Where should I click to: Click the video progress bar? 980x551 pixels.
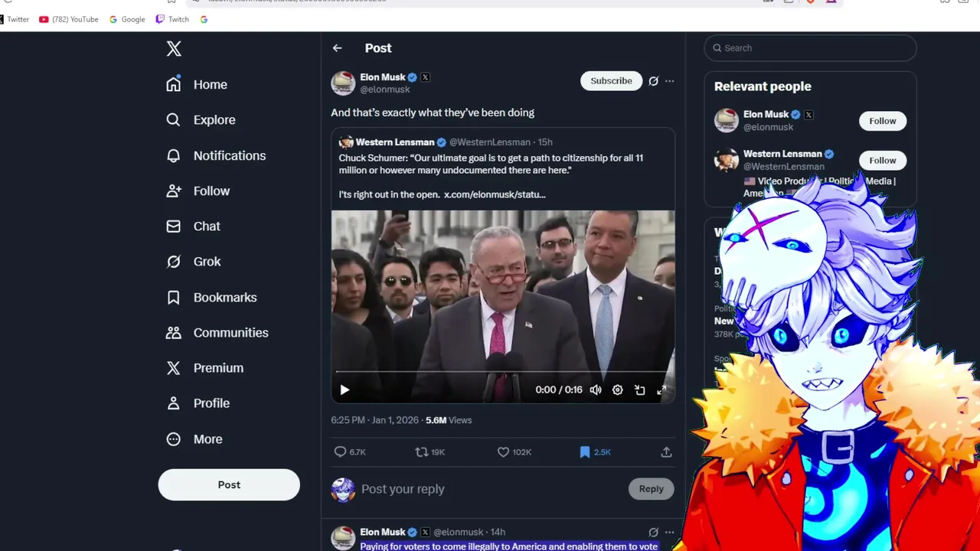503,372
